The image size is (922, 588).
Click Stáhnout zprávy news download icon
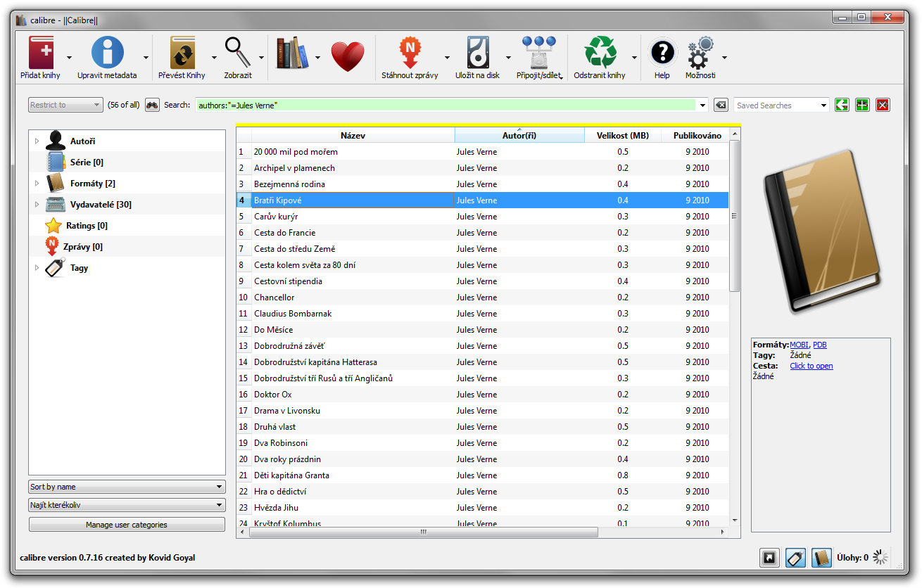point(408,55)
